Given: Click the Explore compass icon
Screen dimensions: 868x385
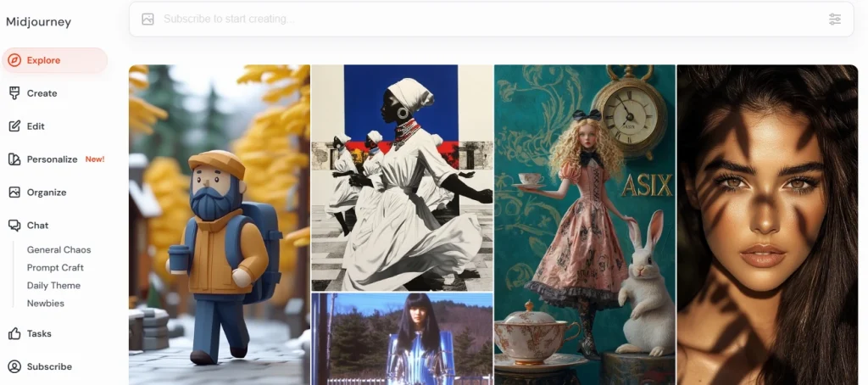Looking at the screenshot, I should tap(14, 60).
